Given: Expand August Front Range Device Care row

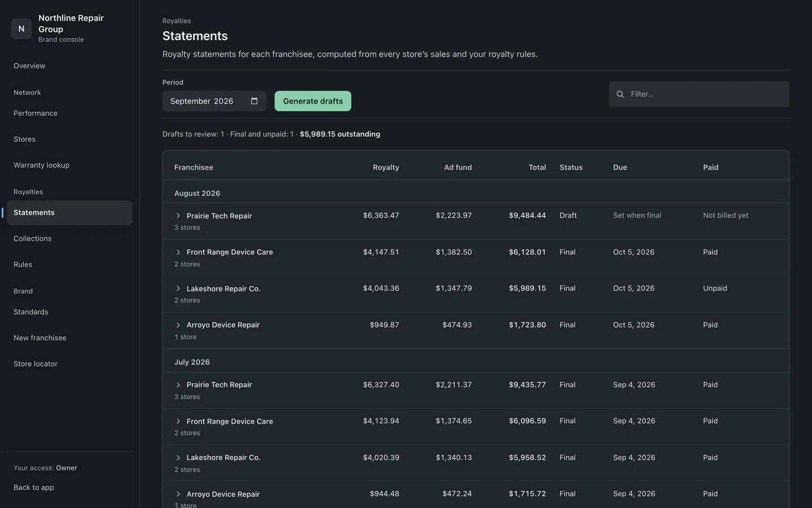Looking at the screenshot, I should 178,252.
